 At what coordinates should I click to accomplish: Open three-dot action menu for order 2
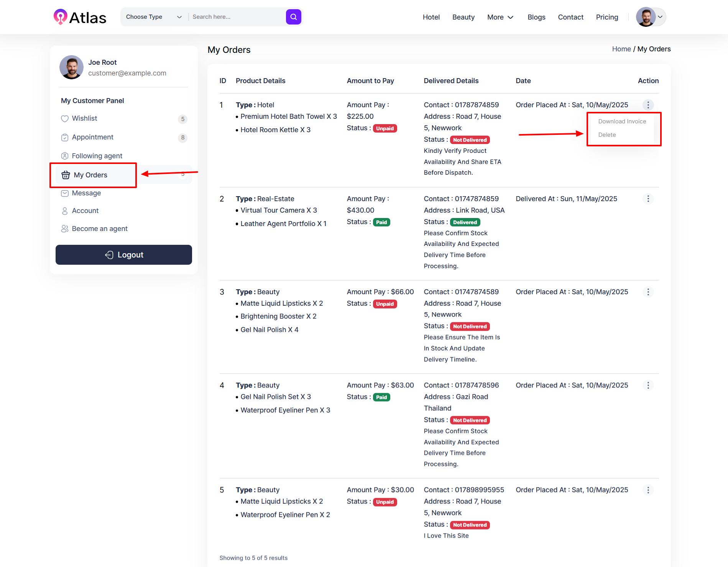[x=648, y=199]
